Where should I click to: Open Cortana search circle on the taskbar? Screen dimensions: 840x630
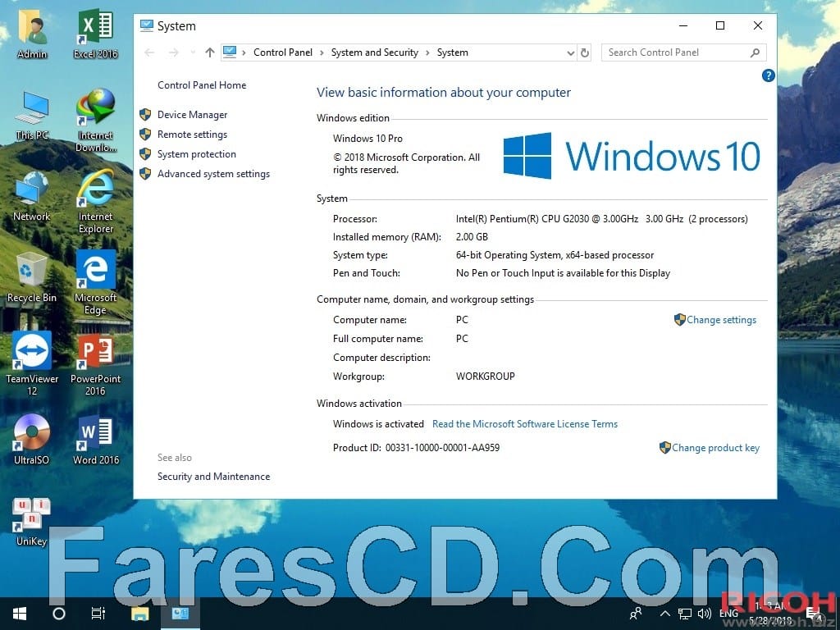(59, 614)
